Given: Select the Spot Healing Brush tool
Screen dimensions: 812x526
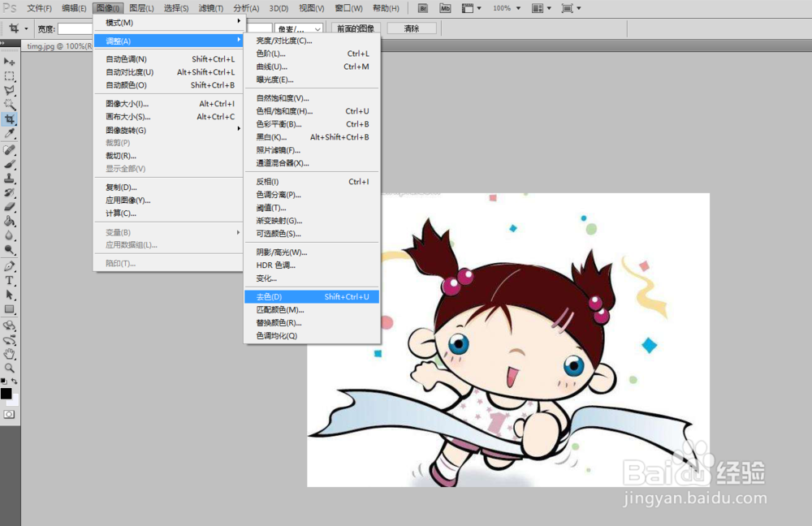Looking at the screenshot, I should pyautogui.click(x=9, y=150).
